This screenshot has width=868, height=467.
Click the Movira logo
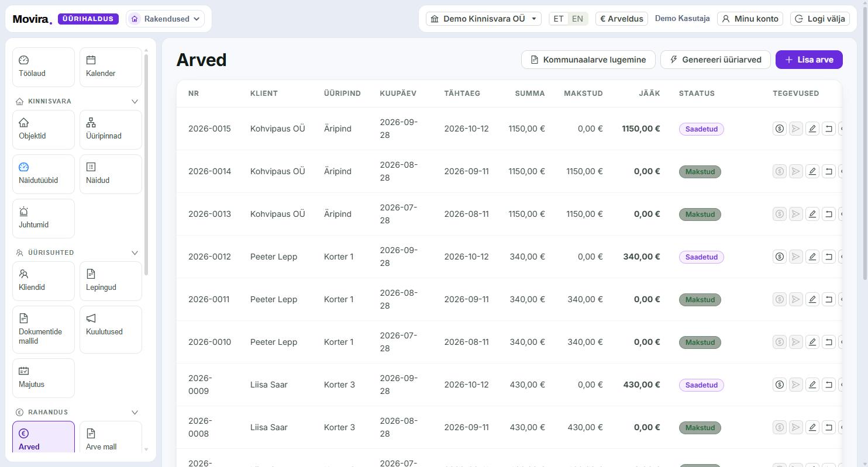[x=32, y=19]
